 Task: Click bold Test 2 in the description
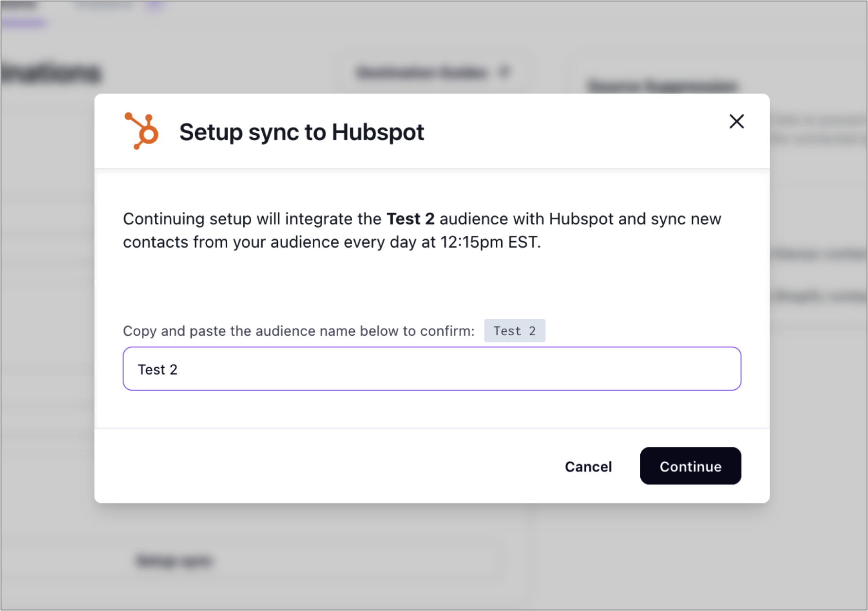(x=410, y=219)
